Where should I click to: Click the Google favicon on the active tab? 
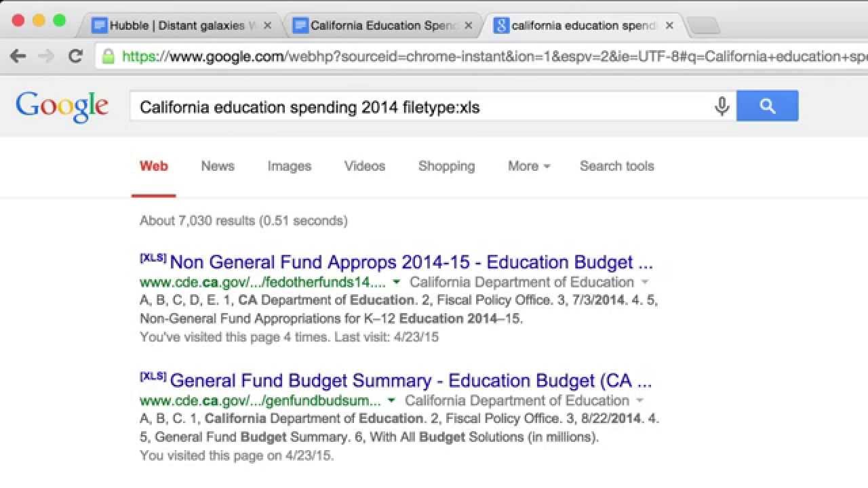[502, 26]
